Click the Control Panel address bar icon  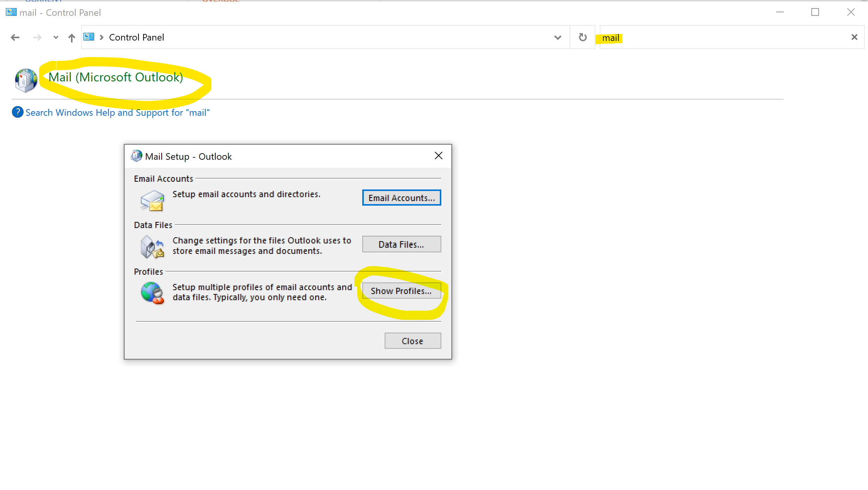point(89,37)
